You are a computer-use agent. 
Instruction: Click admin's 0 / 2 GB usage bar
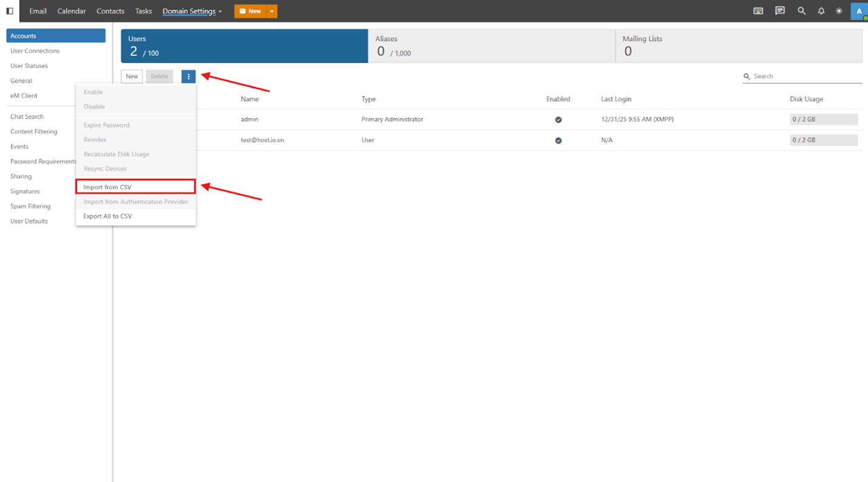point(824,120)
